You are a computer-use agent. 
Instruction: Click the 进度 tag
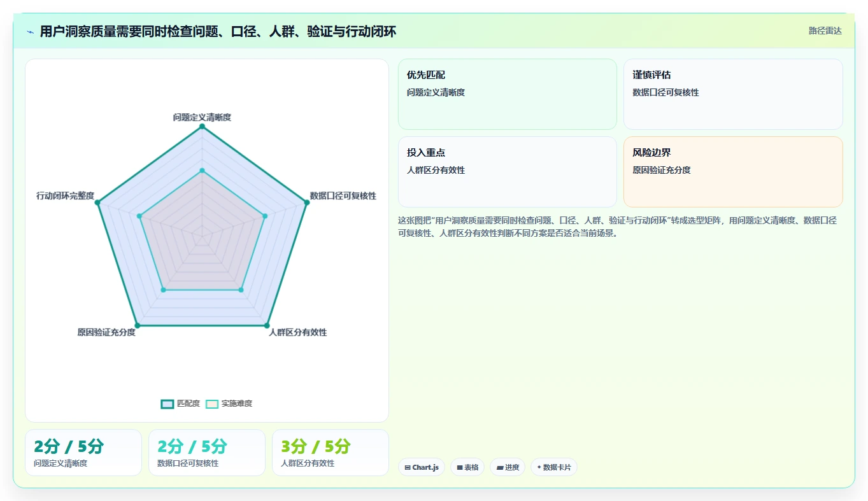click(508, 467)
